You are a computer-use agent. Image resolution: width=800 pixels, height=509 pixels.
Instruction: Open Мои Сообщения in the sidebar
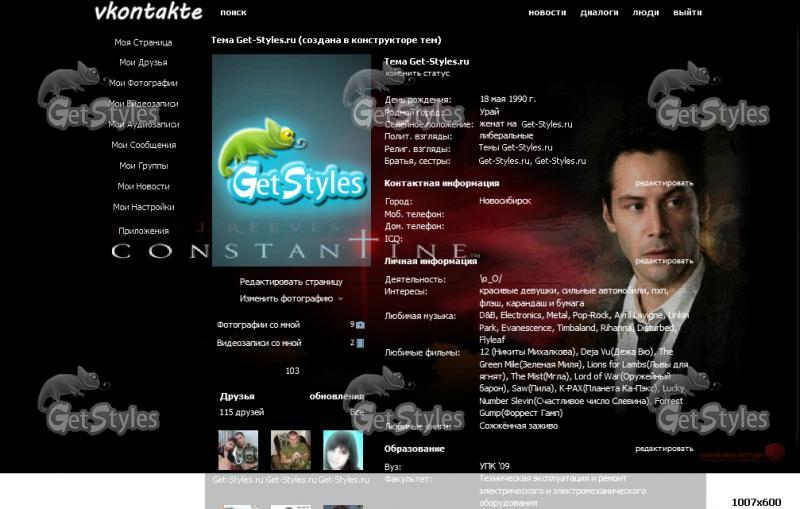coord(143,145)
